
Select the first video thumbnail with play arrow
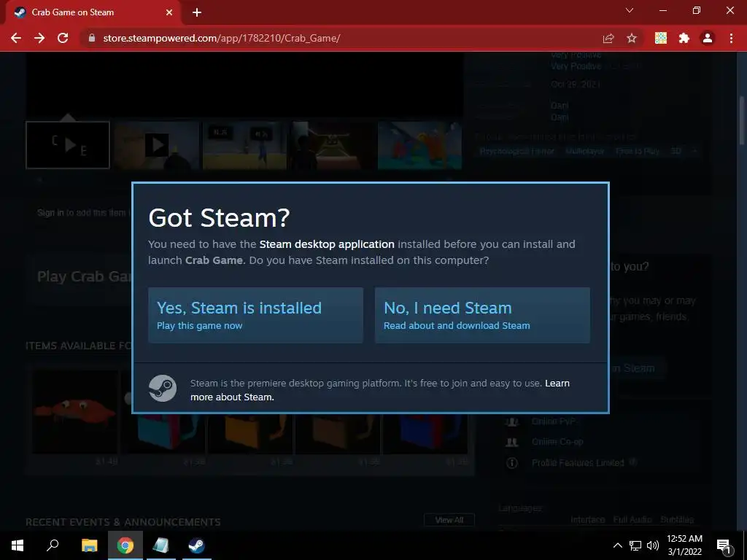68,145
